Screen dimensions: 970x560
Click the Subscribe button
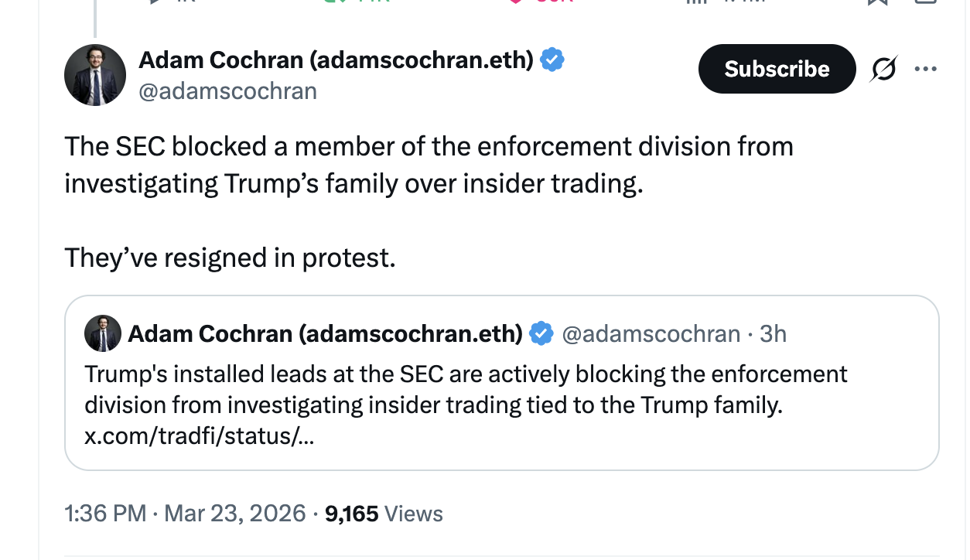click(777, 69)
